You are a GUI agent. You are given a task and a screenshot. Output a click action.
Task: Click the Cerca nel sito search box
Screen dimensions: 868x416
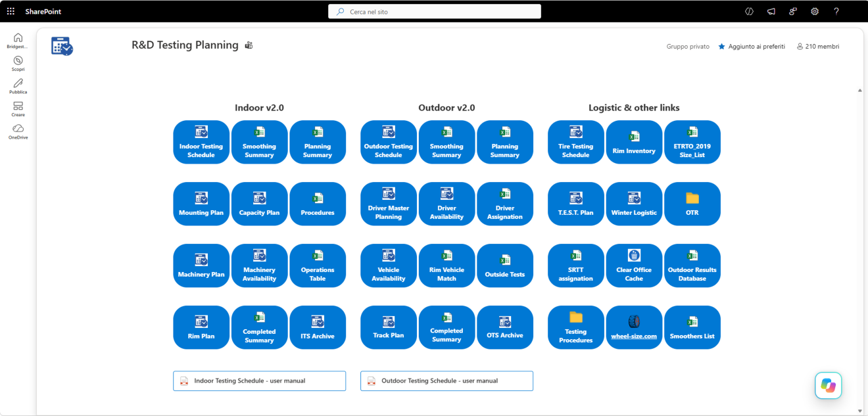click(x=435, y=11)
